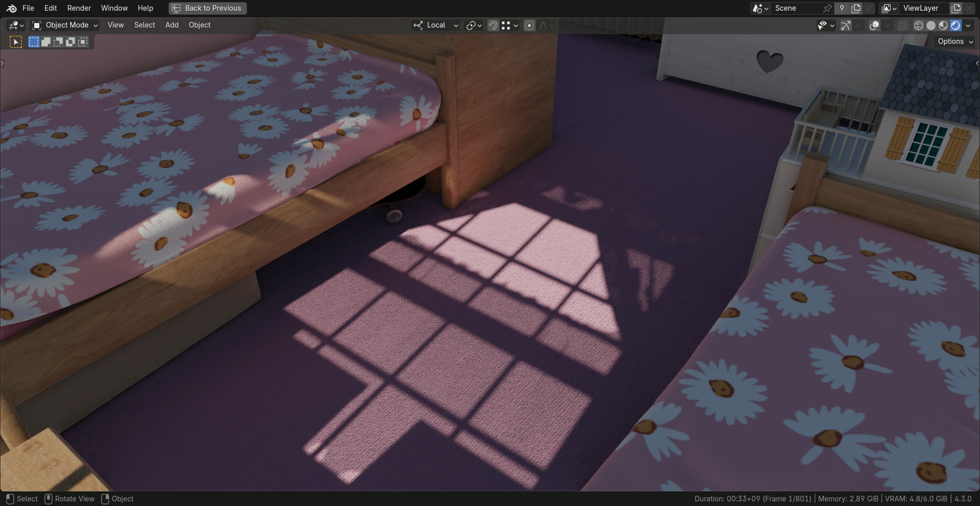This screenshot has width=980, height=506.
Task: Open the Options dropdown
Action: 955,41
